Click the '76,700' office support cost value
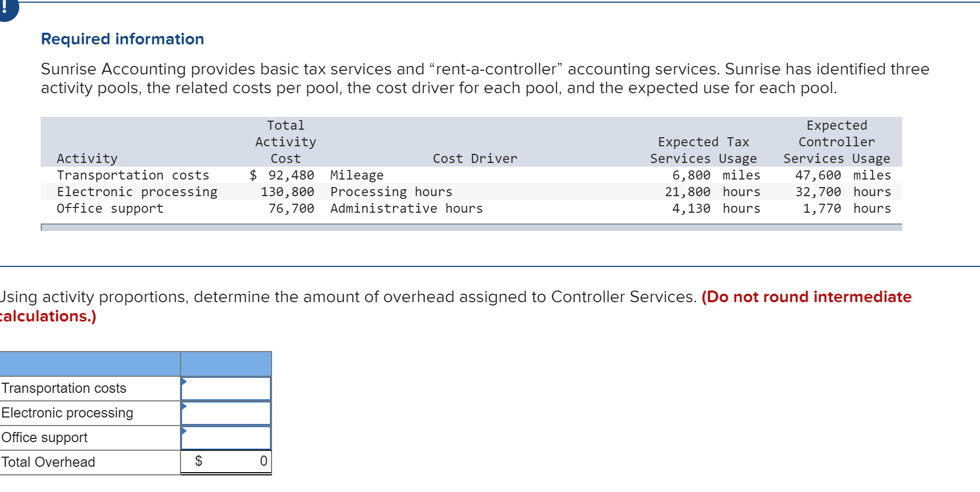The image size is (980, 492). [x=291, y=208]
